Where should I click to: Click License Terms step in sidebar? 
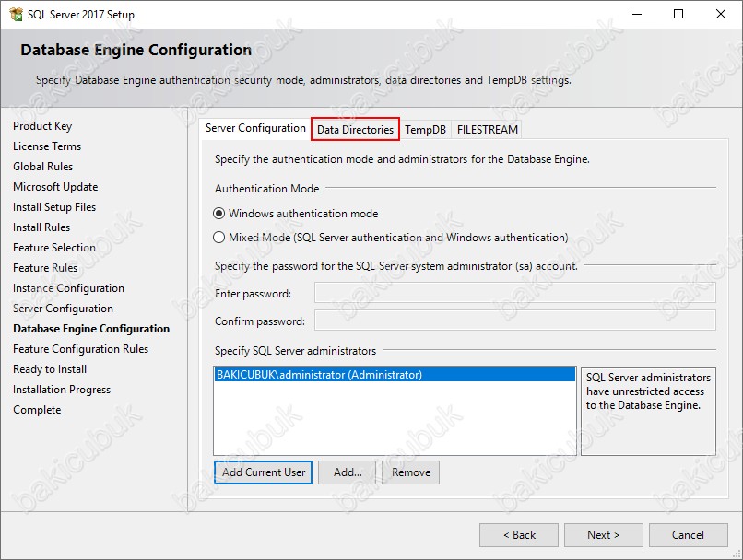pos(47,146)
